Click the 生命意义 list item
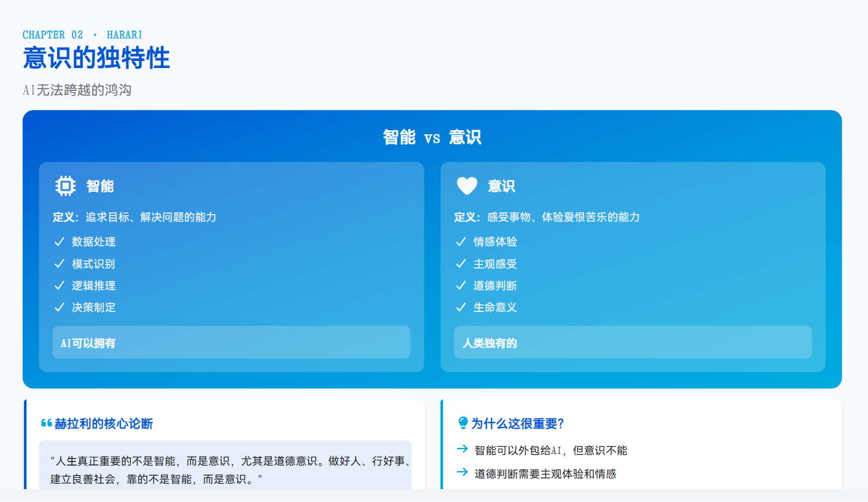The height and width of the screenshot is (502, 868). [x=495, y=307]
